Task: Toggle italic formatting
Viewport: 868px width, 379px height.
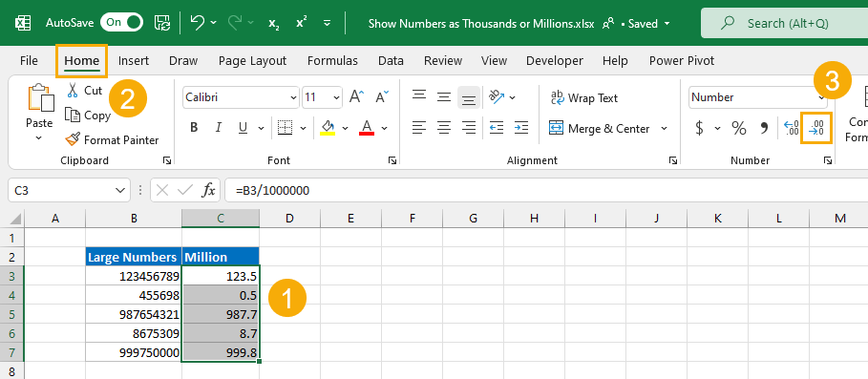Action: pos(218,128)
